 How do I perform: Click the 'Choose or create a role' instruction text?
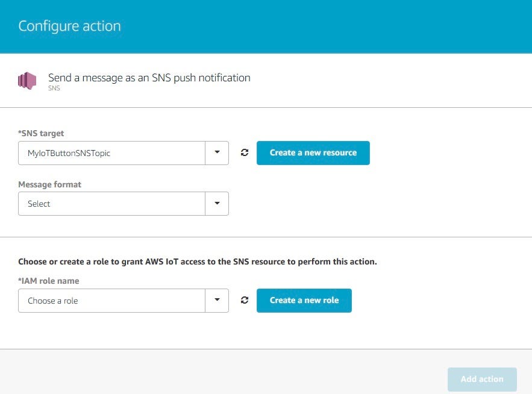click(x=198, y=261)
